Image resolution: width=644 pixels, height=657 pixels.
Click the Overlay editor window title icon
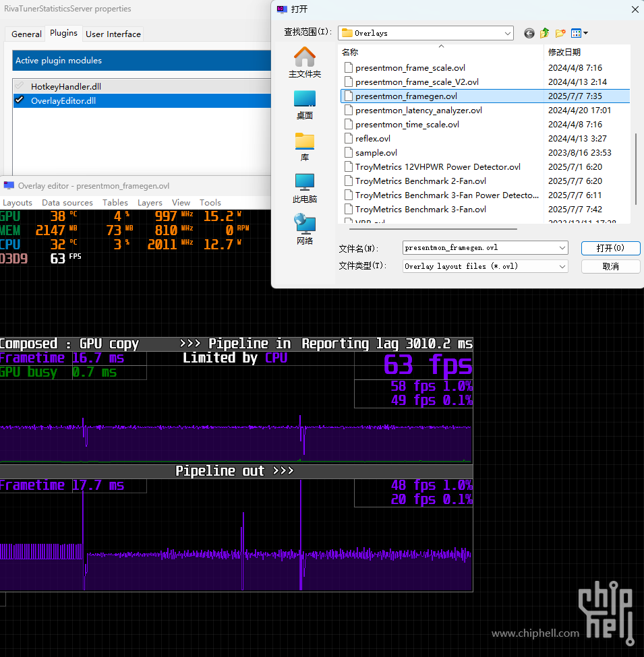coord(9,185)
